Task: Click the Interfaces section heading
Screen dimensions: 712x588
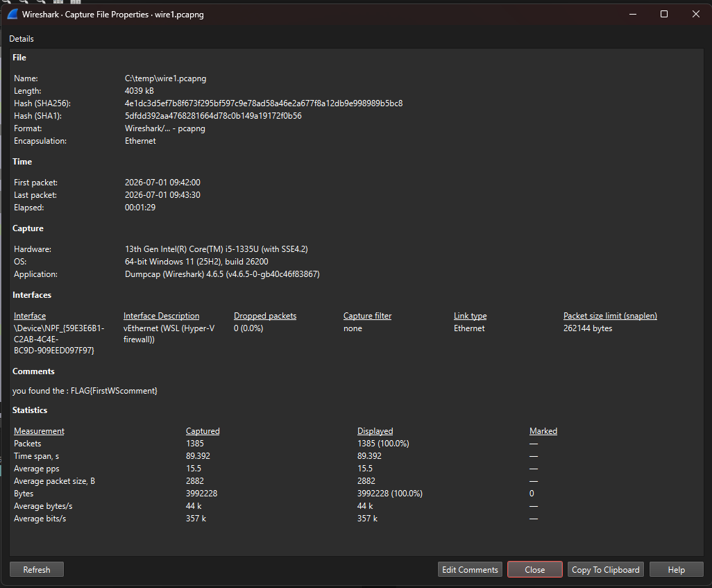Action: click(x=32, y=295)
